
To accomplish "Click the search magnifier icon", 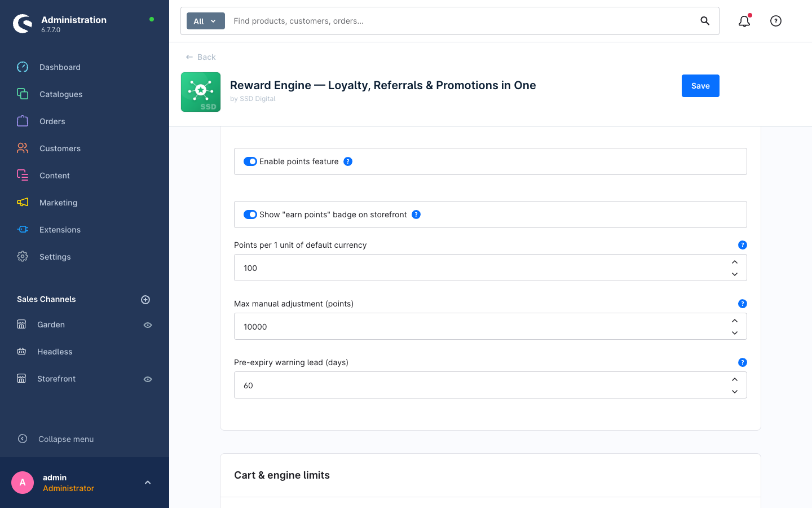I will (705, 21).
